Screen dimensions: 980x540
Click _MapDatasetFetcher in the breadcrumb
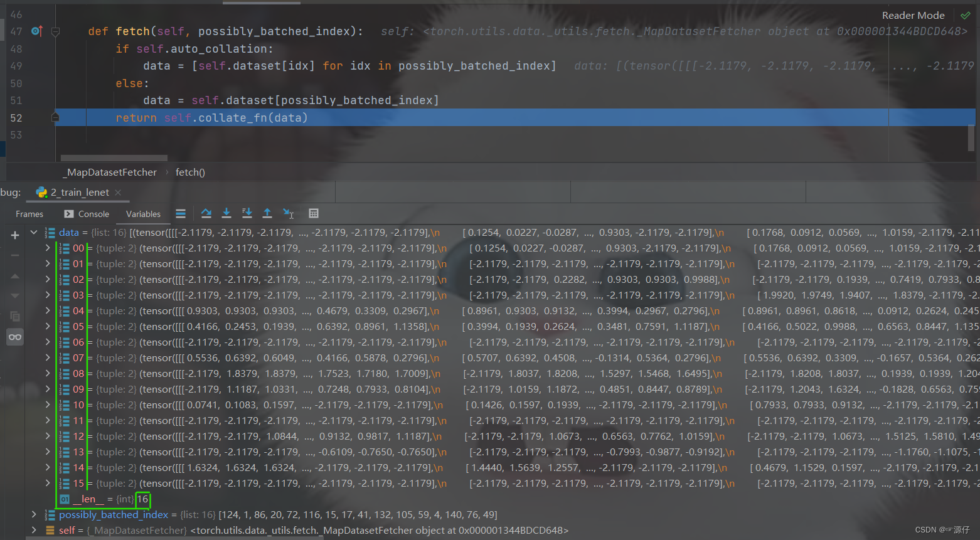(110, 172)
